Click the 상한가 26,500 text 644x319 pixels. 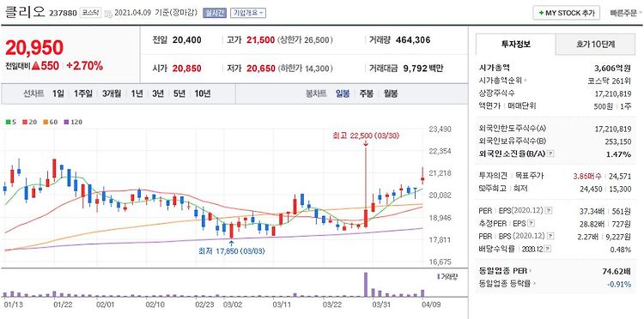tap(305, 40)
